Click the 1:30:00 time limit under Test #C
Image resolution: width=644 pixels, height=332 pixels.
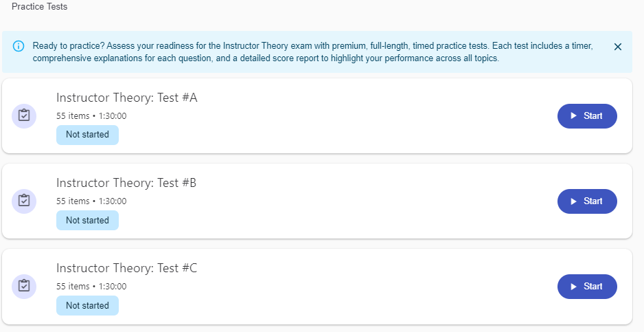[x=113, y=287]
